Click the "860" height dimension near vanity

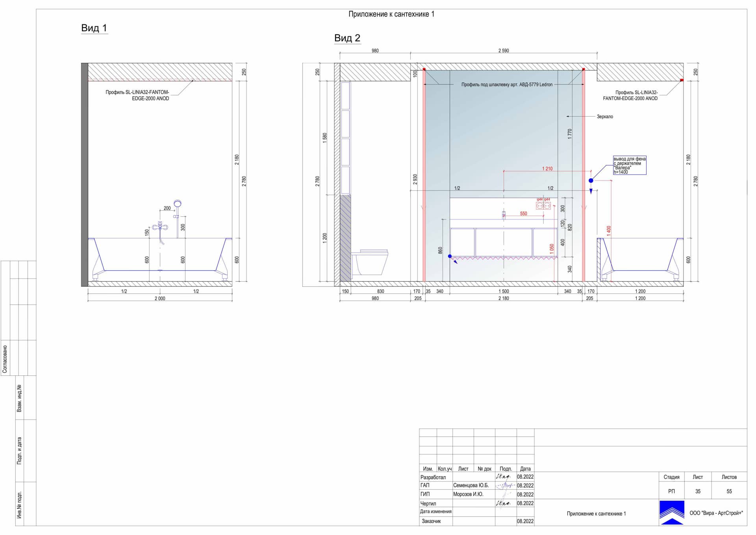(x=440, y=251)
